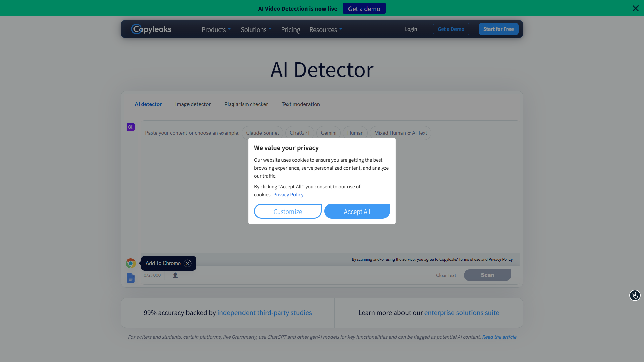Screen dimensions: 644x362
Task: Click Get a demo in top banner
Action: click(x=364, y=8)
